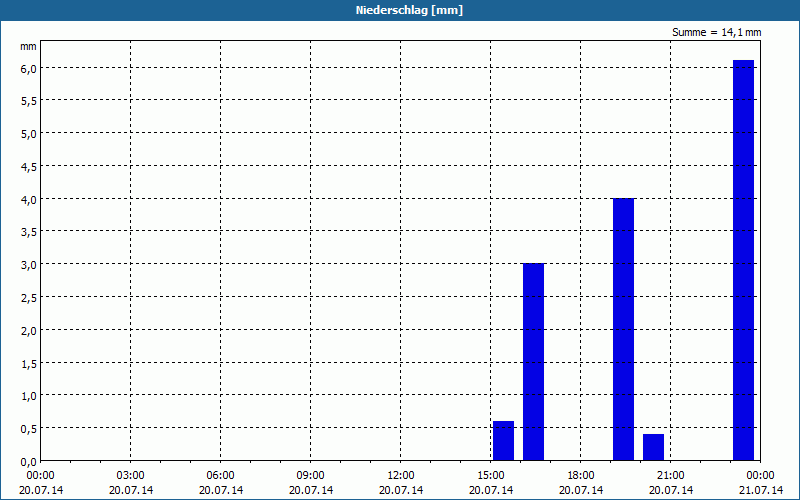Viewport: 800px width, 500px height.
Task: Click the 03:00 20.07.14 time label
Action: click(x=131, y=483)
